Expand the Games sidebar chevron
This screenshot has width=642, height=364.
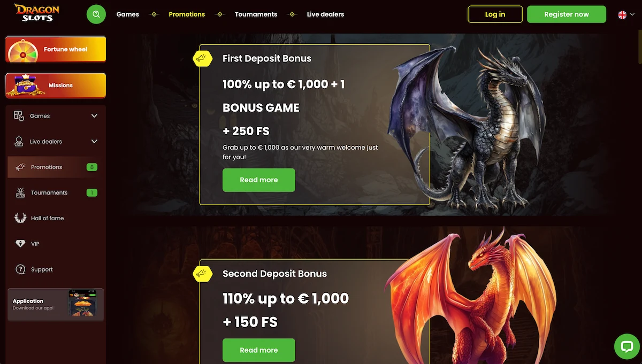tap(95, 116)
